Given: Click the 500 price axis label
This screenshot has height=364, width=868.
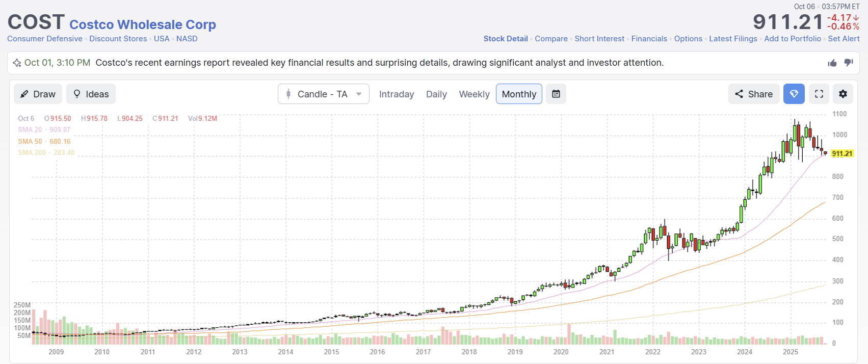Looking at the screenshot, I should [x=837, y=239].
